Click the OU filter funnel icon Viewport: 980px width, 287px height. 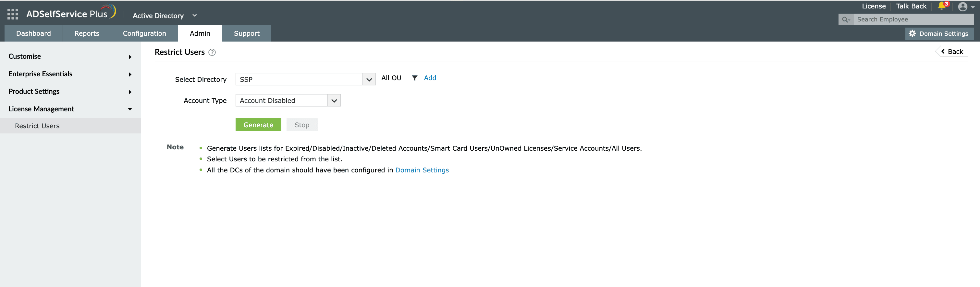(x=415, y=78)
